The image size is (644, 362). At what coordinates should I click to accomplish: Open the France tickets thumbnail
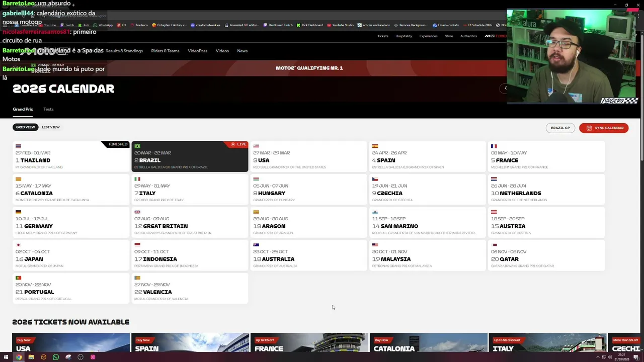[x=309, y=342]
